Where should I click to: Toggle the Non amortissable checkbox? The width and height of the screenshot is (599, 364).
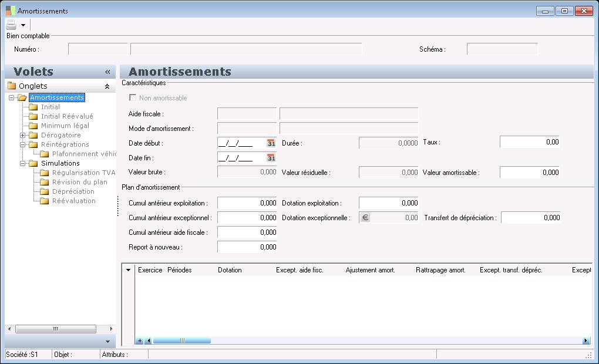tap(133, 98)
